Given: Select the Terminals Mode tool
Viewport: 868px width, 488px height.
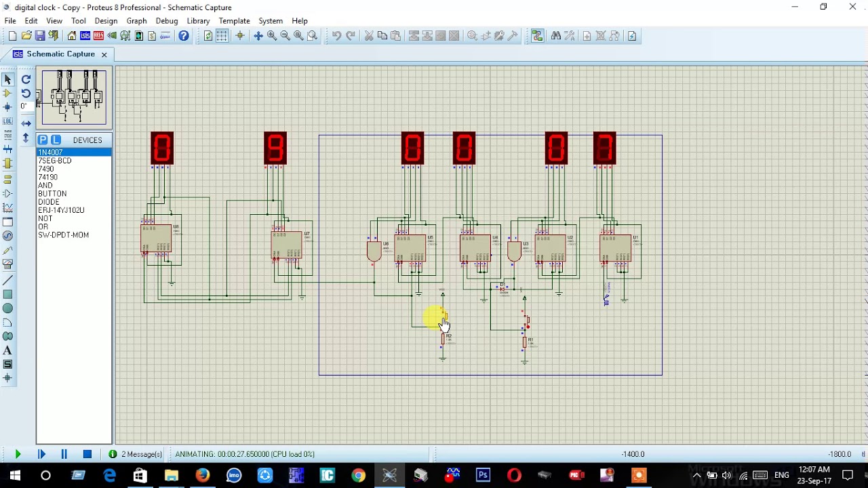Looking at the screenshot, I should [x=8, y=179].
